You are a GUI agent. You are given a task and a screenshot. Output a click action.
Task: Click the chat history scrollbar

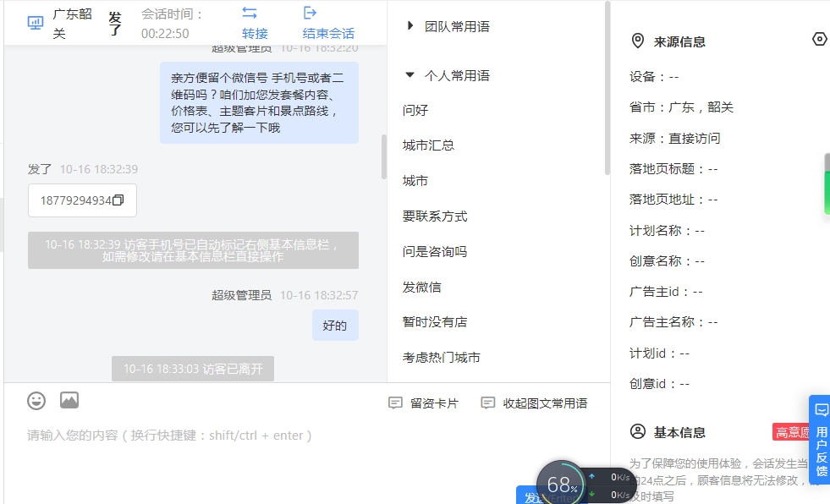coord(384,157)
